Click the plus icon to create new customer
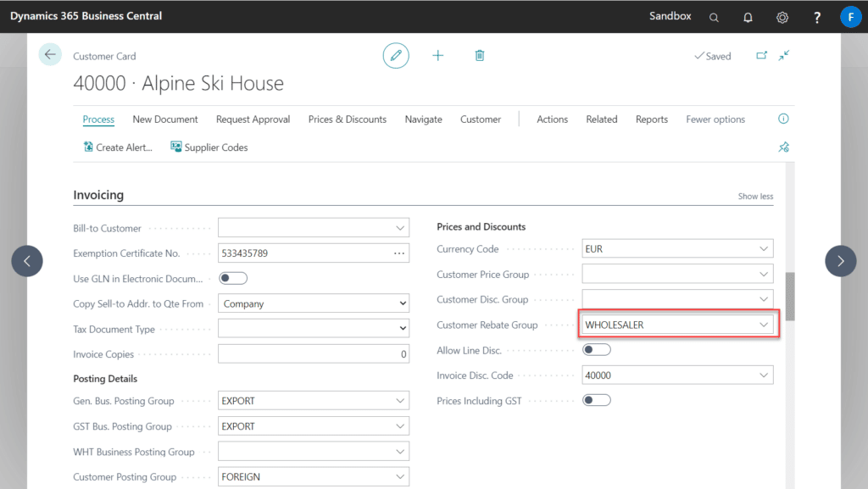Viewport: 868px width, 489px height. pyautogui.click(x=437, y=55)
